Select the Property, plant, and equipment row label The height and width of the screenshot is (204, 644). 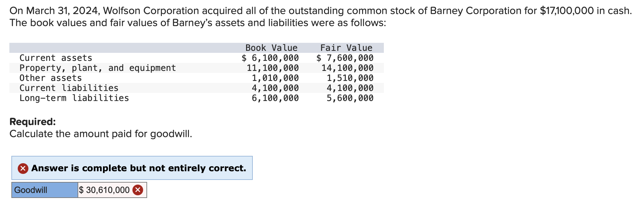pos(98,68)
